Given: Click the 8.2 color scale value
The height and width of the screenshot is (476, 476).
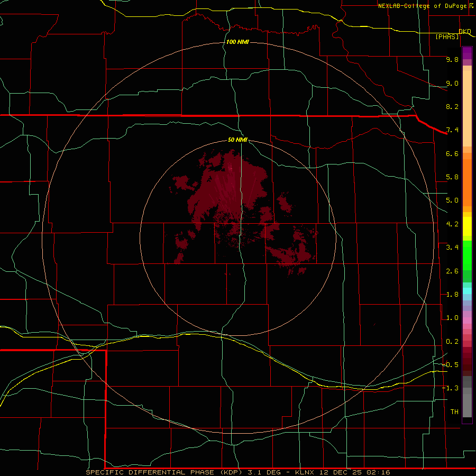Looking at the screenshot, I should [x=452, y=106].
